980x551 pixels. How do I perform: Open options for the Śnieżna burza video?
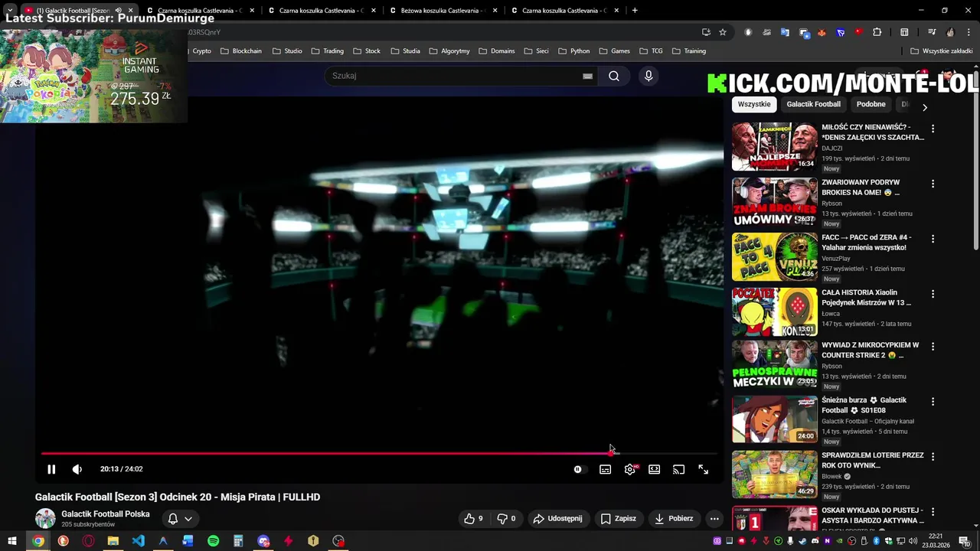coord(933,401)
